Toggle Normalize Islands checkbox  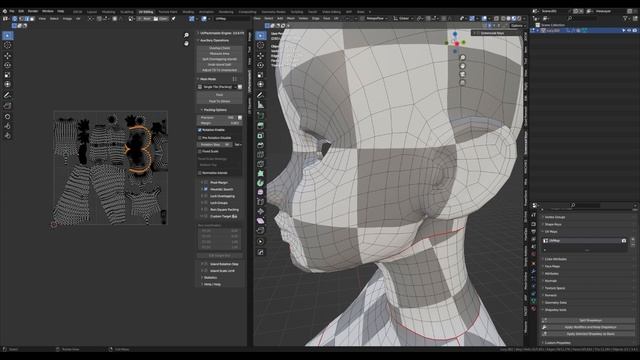pyautogui.click(x=200, y=173)
